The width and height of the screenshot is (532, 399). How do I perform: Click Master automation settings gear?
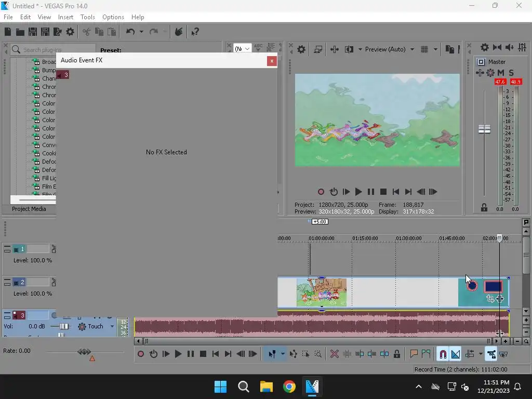[490, 73]
